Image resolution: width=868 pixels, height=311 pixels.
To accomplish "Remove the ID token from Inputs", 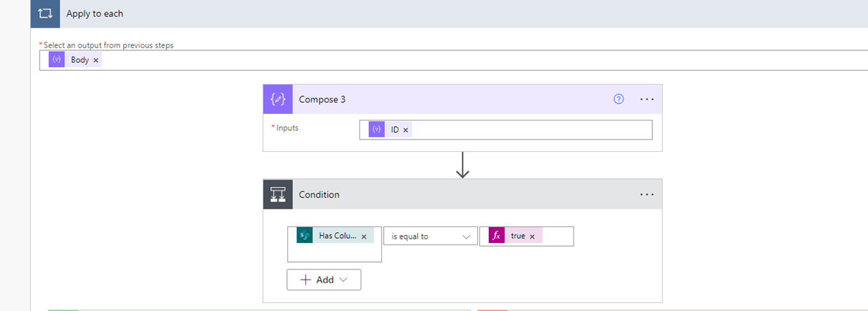I will tap(406, 130).
